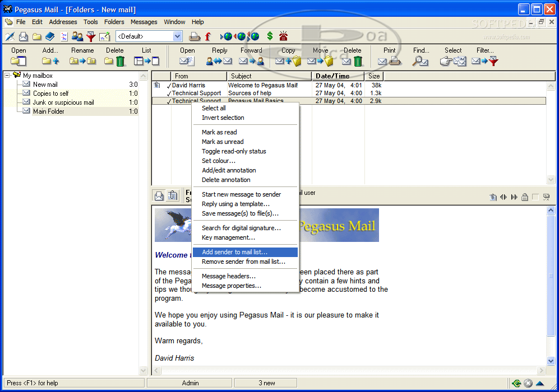This screenshot has height=392, width=559.
Task: Click the red letter 'f' toolbar icon
Action: click(x=207, y=36)
